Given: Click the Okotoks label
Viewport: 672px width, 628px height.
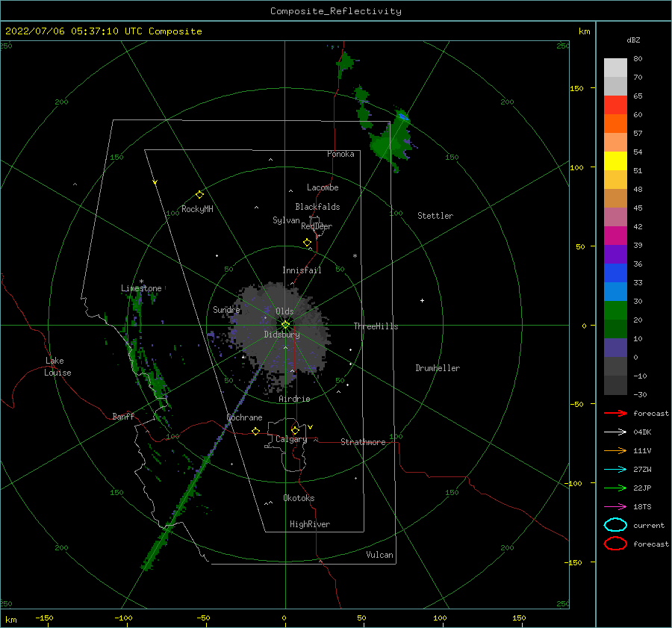Looking at the screenshot, I should pos(299,498).
